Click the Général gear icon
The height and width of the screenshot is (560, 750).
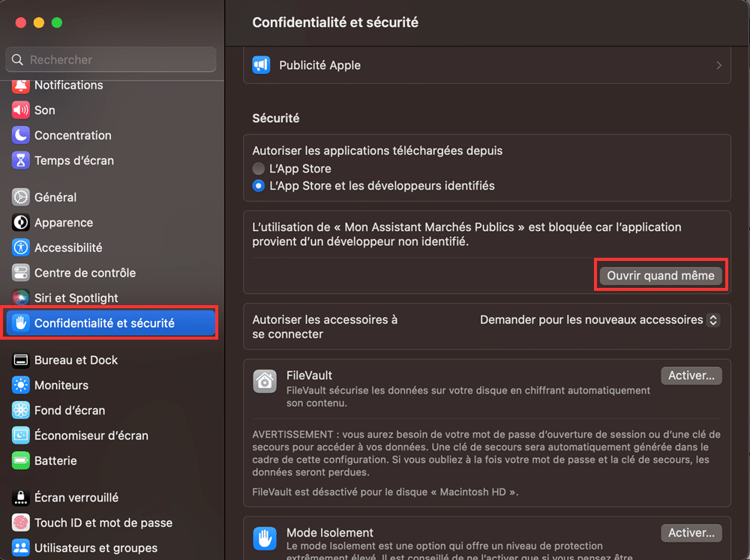click(x=20, y=197)
